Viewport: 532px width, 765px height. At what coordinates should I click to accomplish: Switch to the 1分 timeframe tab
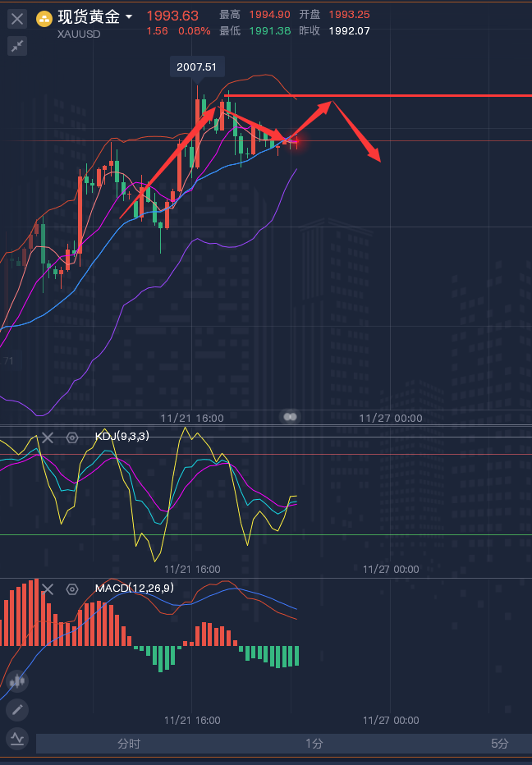pos(314,744)
